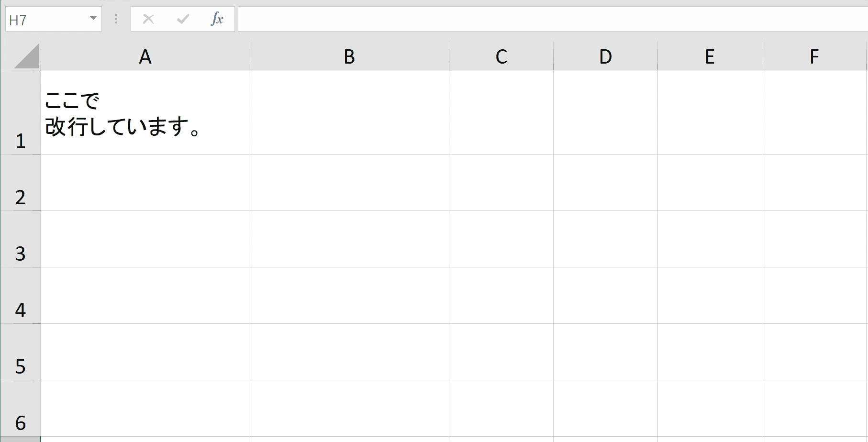This screenshot has height=442, width=868.
Task: Click the Enter checkmark icon in formula bar
Action: [183, 19]
